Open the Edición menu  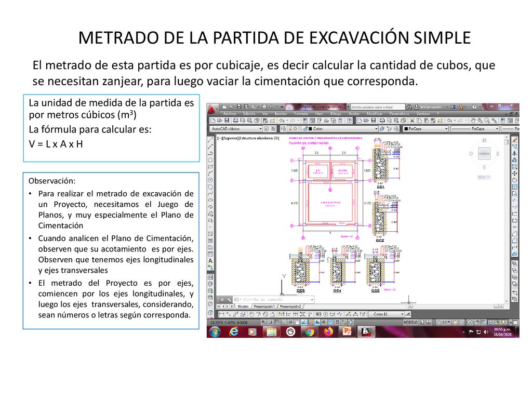pos(249,114)
